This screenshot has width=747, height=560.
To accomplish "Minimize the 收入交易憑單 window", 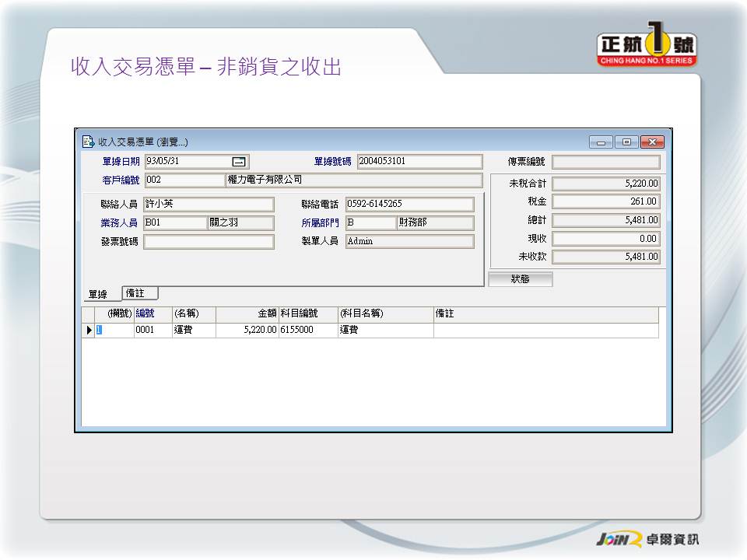I will coord(601,142).
